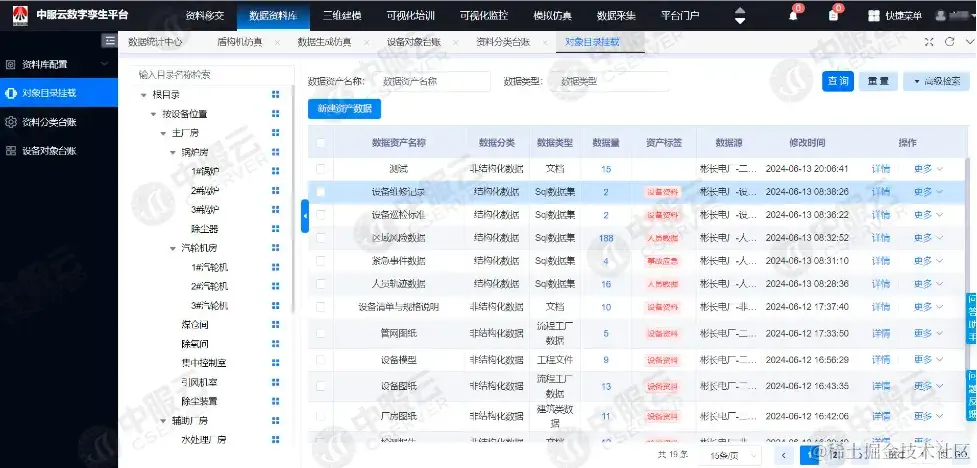Collapse the 汽轮机房 tree arrow
This screenshot has height=468, width=977.
[173, 248]
